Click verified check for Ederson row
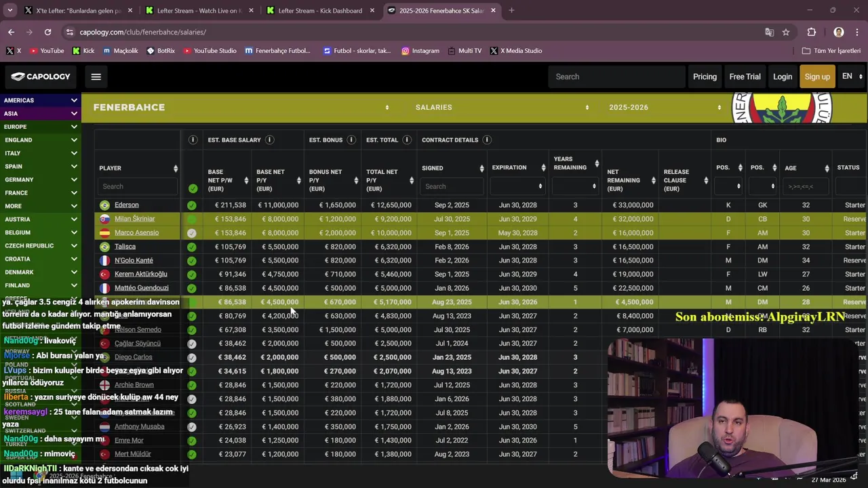Screen dimensions: 868x488 pyautogui.click(x=192, y=205)
